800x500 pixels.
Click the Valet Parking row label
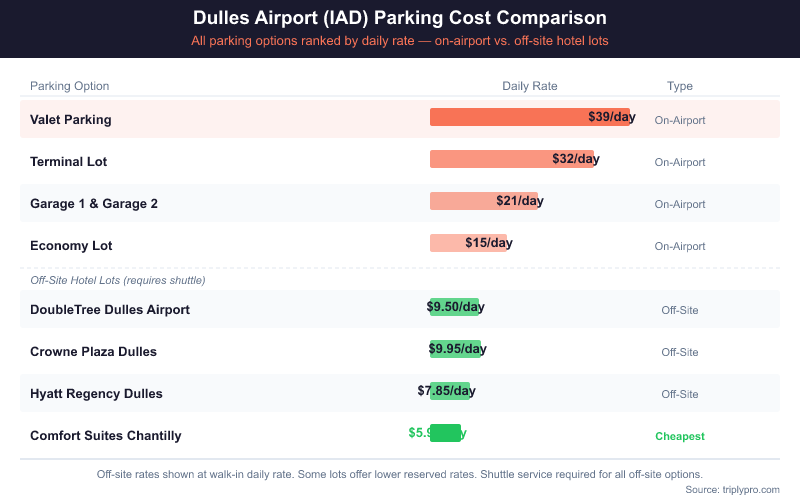coord(71,120)
